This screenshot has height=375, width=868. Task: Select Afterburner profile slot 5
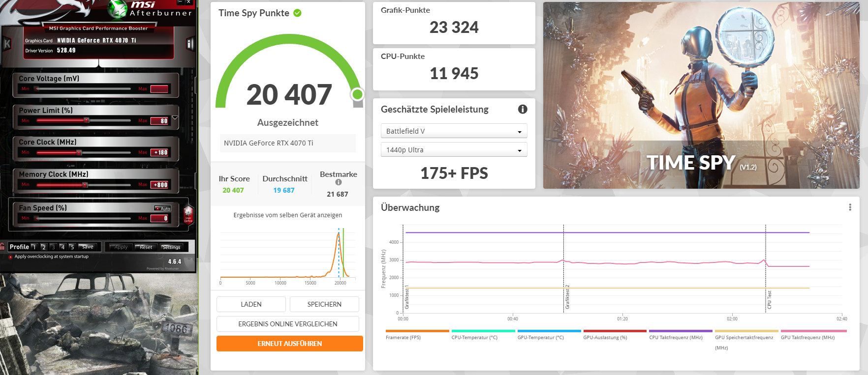pos(72,247)
